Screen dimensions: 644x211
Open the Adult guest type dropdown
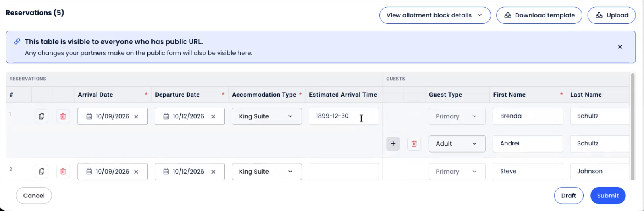pos(457,144)
